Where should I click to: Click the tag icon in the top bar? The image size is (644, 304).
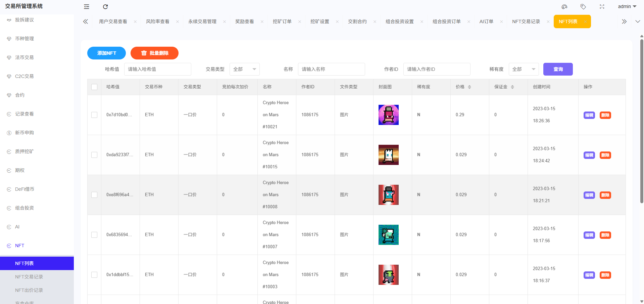[583, 7]
